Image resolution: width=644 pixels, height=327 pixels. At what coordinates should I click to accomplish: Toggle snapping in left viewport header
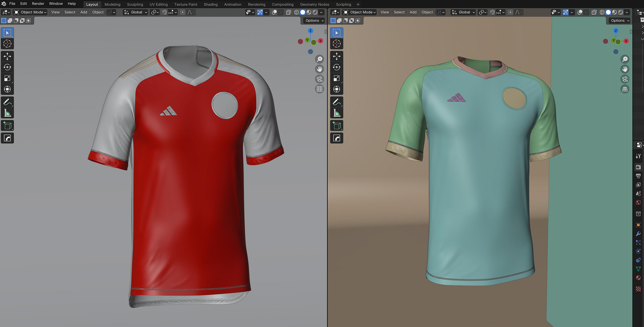164,12
